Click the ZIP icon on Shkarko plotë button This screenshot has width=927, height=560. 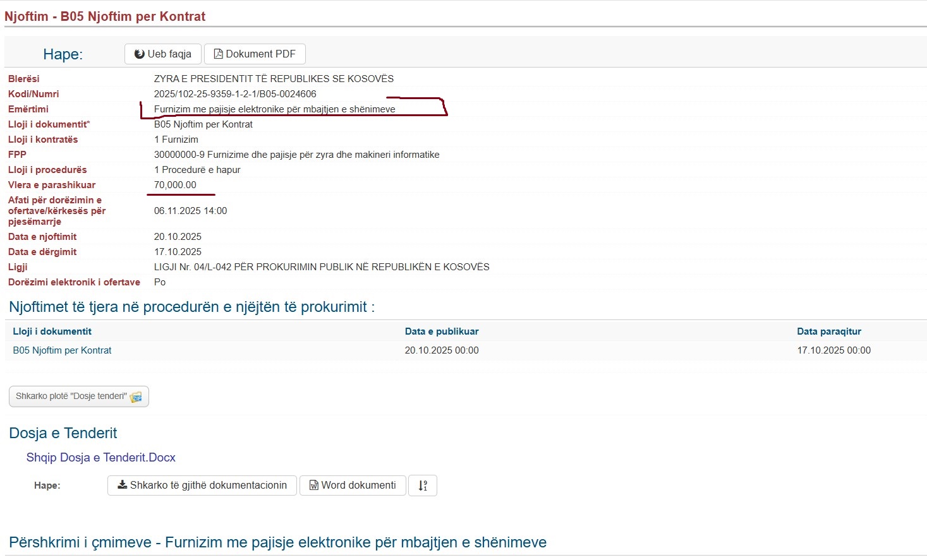click(x=136, y=397)
